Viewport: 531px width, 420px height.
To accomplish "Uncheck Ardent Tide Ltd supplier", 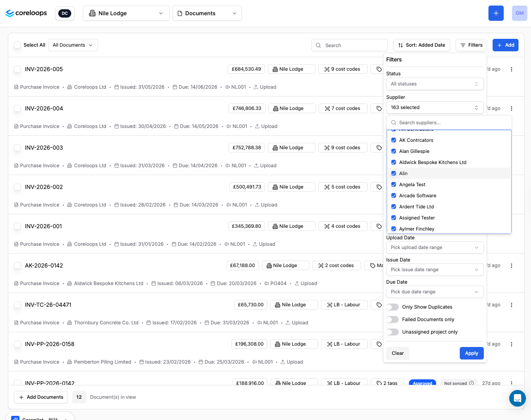I will (x=394, y=207).
